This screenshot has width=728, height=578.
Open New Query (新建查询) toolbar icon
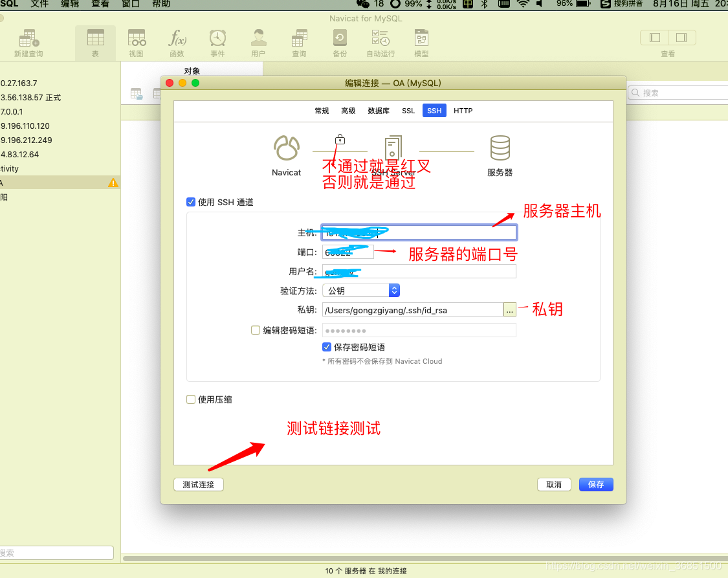28,43
